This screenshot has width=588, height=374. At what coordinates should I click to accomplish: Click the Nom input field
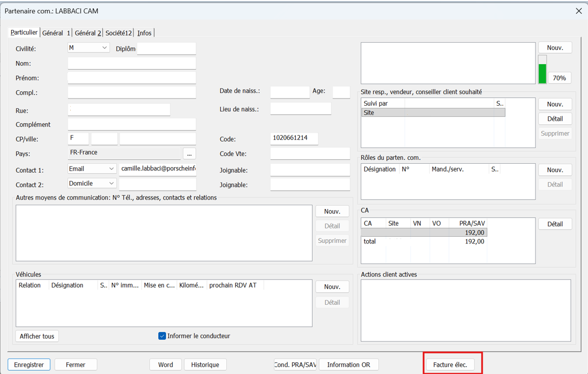click(x=132, y=64)
